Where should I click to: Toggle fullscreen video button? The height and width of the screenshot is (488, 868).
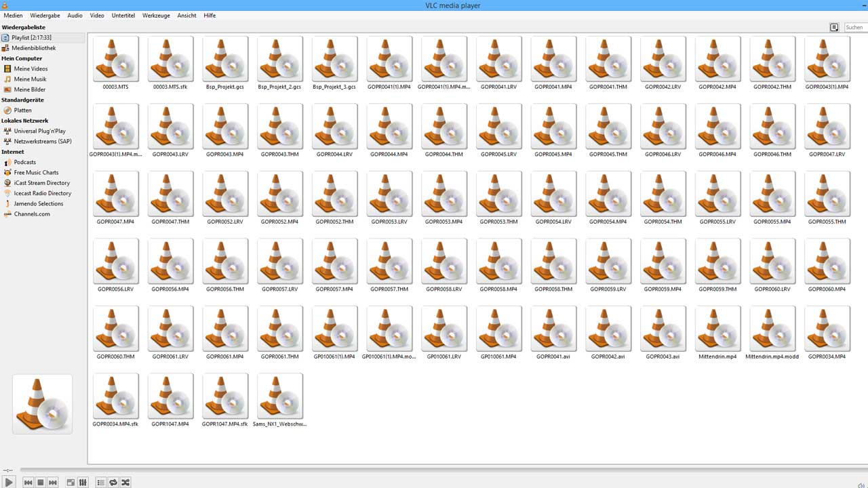point(71,483)
